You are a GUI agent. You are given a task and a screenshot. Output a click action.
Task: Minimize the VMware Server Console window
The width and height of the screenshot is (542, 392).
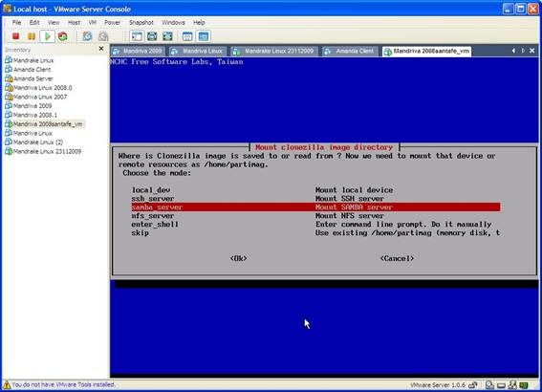click(508, 9)
